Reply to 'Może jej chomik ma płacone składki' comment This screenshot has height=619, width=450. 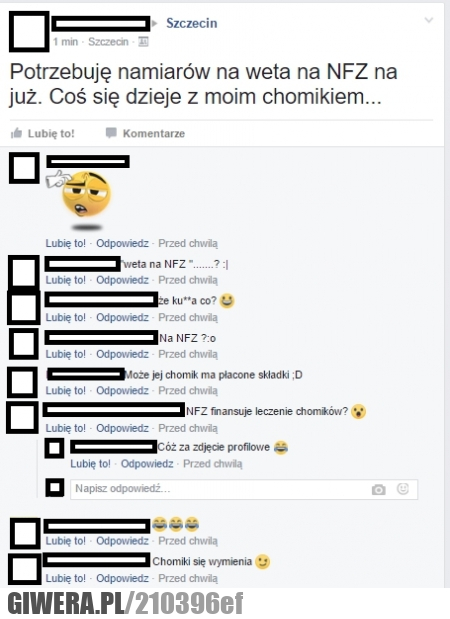click(x=122, y=390)
